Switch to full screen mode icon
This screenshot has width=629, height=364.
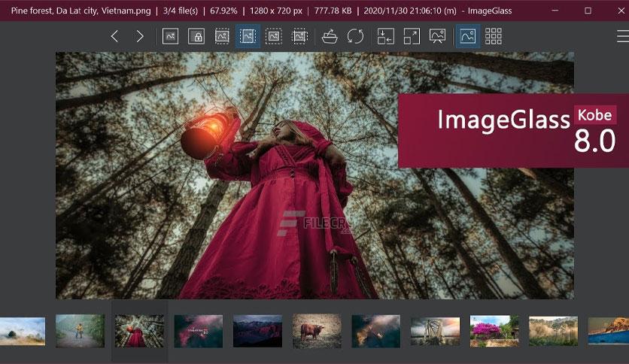coord(412,37)
